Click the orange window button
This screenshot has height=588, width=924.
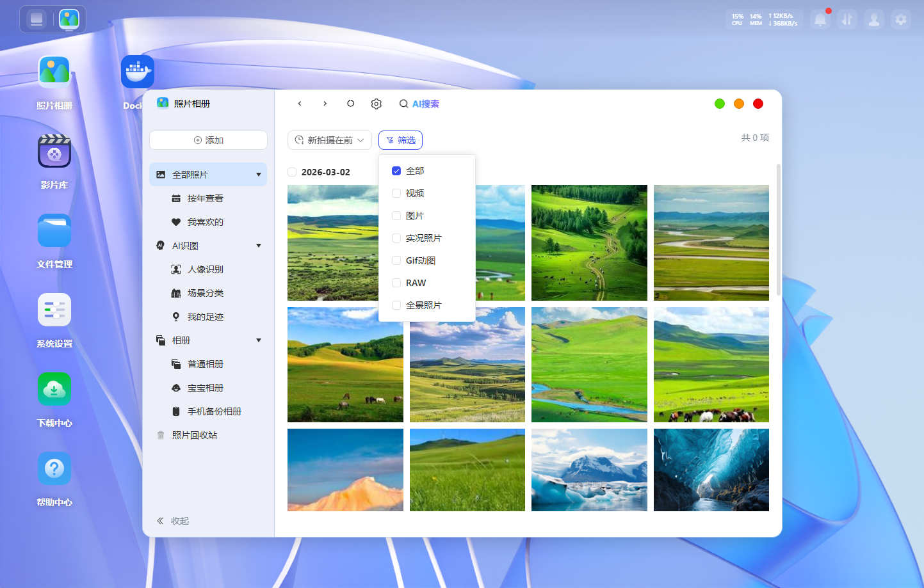(x=739, y=104)
